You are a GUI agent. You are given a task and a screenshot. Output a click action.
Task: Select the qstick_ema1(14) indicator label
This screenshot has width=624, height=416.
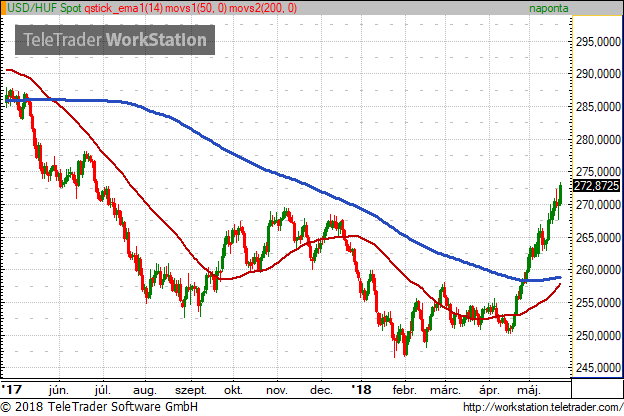click(x=124, y=8)
